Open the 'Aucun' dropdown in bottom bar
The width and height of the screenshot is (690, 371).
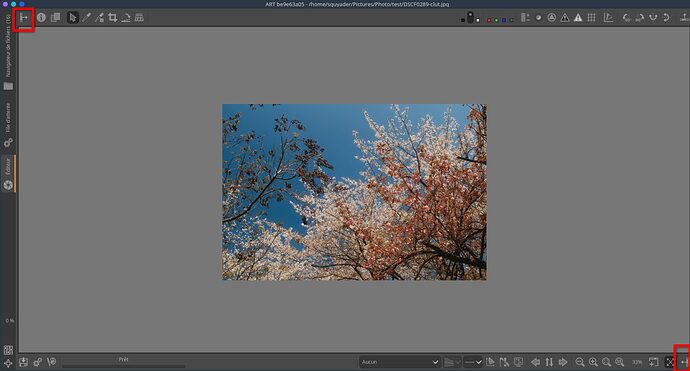tap(399, 362)
